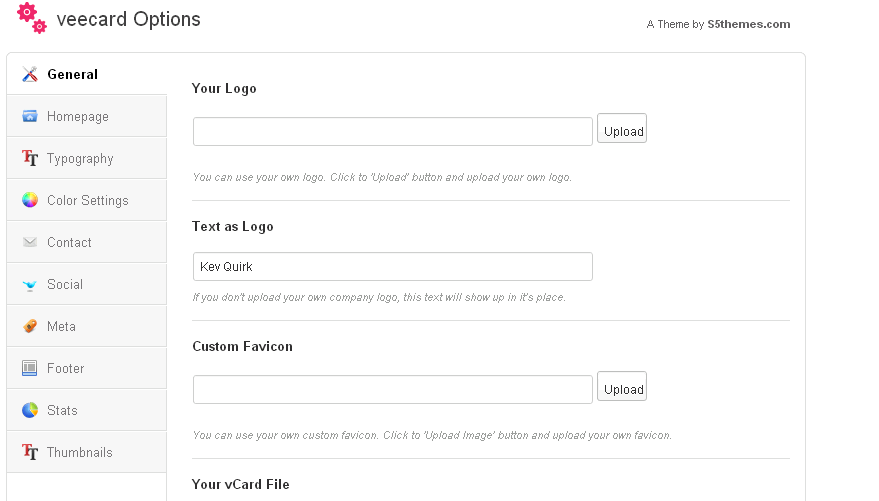Click the pink gears veecard Options icon
Image resolution: width=879 pixels, height=501 pixels.
pyautogui.click(x=32, y=18)
